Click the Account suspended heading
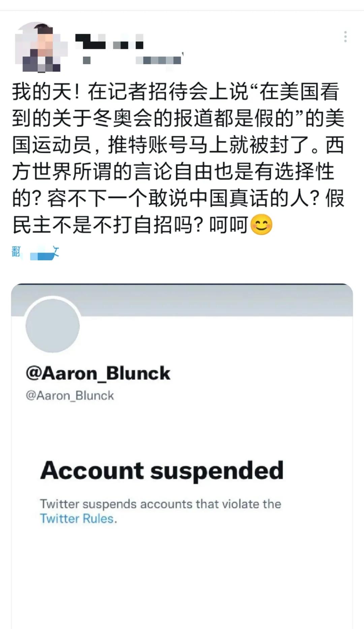 click(162, 470)
